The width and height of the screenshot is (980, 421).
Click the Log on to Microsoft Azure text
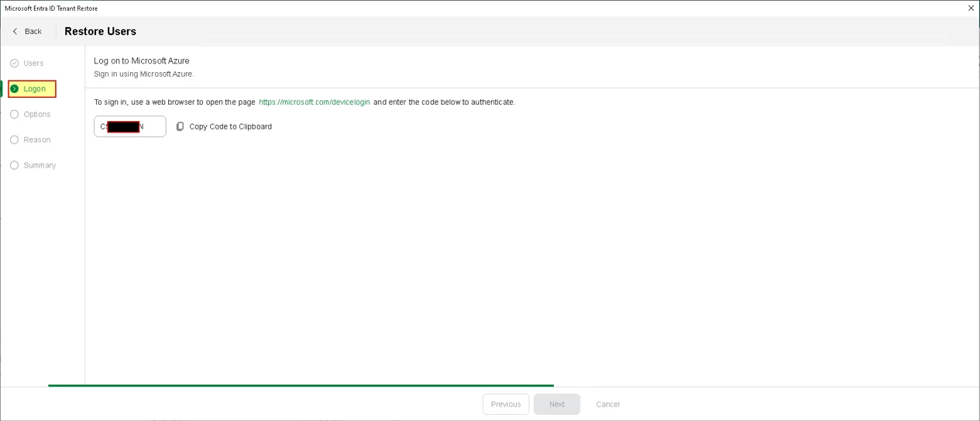[142, 60]
